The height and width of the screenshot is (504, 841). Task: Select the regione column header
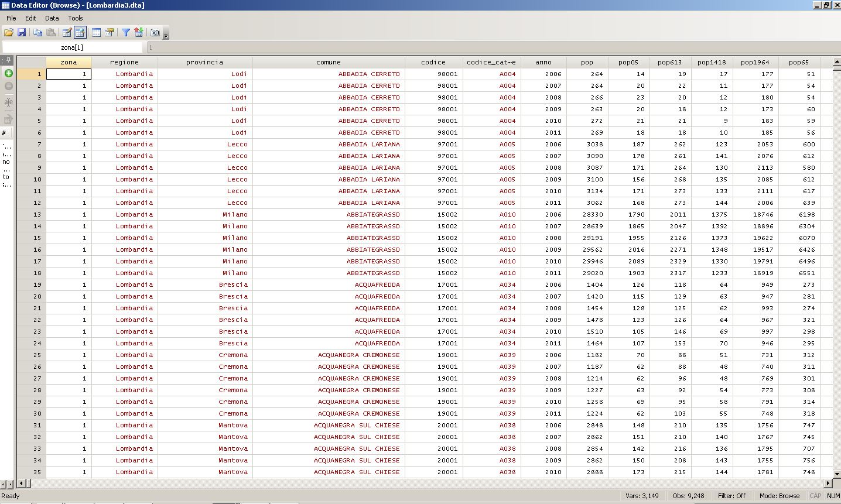tap(124, 62)
